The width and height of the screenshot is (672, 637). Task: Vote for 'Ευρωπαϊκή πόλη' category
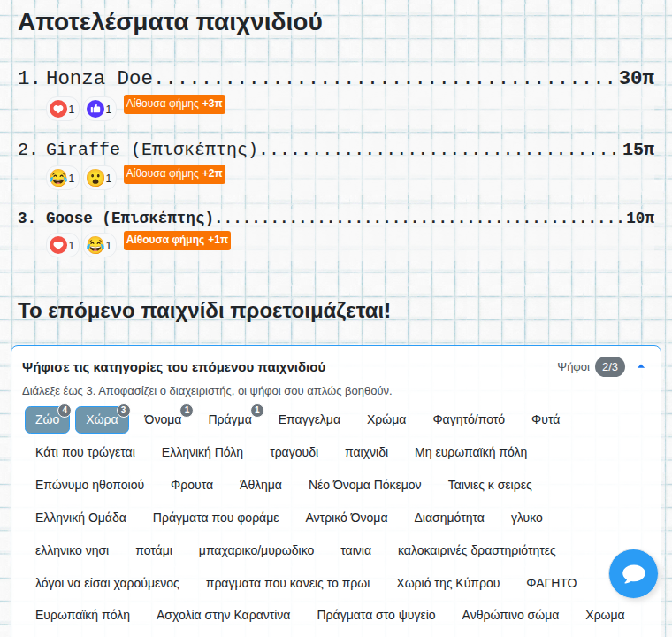pyautogui.click(x=82, y=615)
